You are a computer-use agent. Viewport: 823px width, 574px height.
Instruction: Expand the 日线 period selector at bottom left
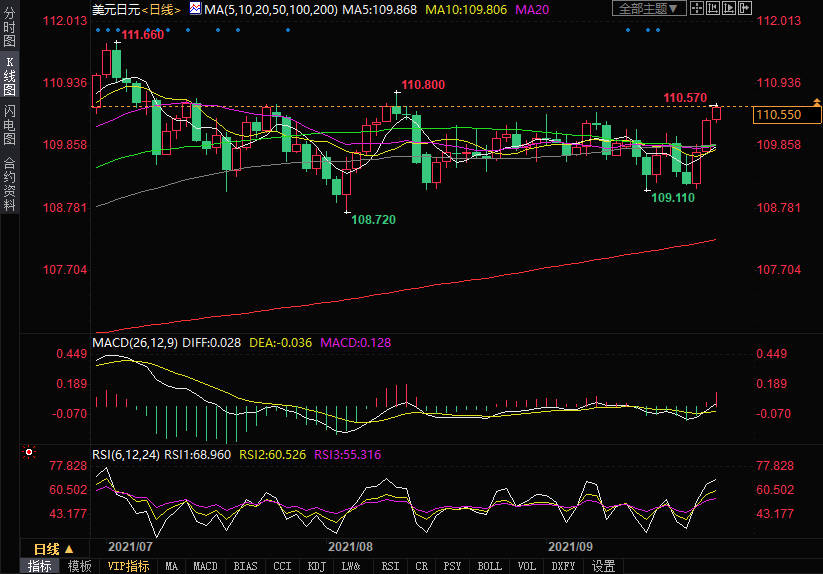54,549
